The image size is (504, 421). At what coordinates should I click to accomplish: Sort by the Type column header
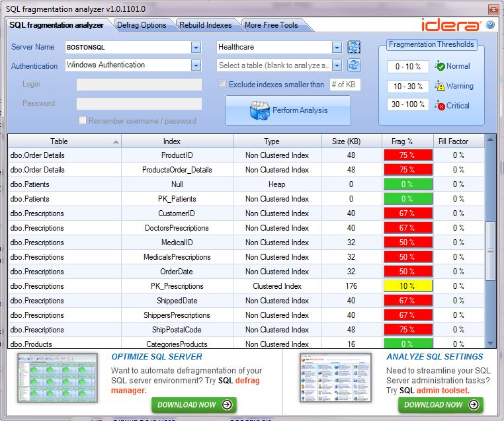point(278,141)
